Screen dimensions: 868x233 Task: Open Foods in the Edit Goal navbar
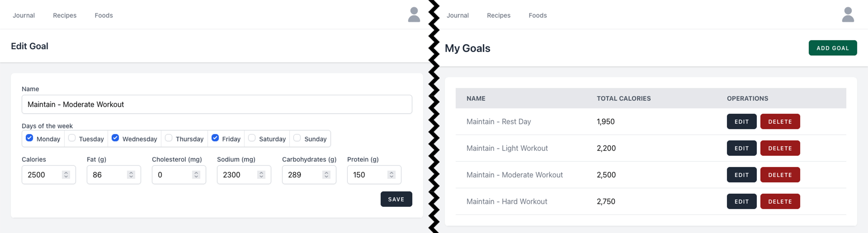103,15
